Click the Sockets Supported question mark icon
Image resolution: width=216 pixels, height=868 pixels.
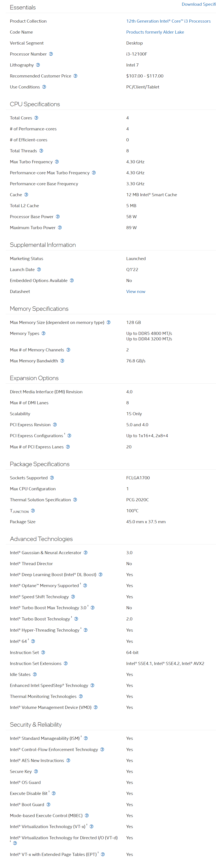52,478
